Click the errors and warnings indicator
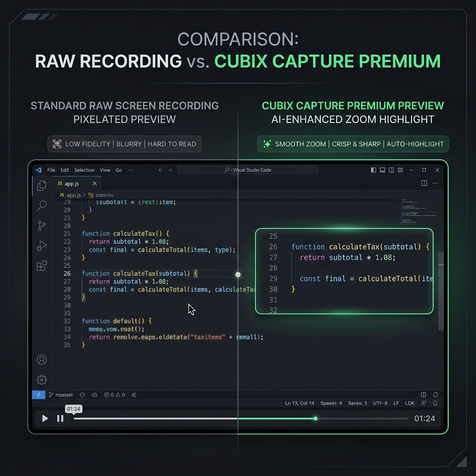476x476 pixels. tap(114, 395)
